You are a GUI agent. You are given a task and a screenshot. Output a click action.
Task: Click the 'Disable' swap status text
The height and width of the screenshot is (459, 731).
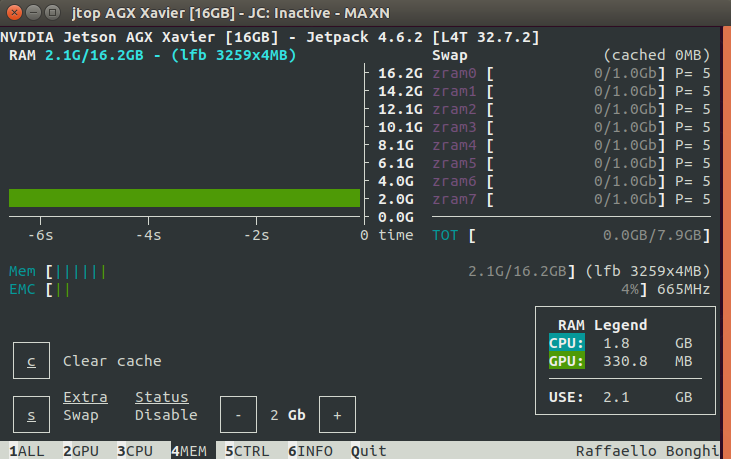coord(166,415)
